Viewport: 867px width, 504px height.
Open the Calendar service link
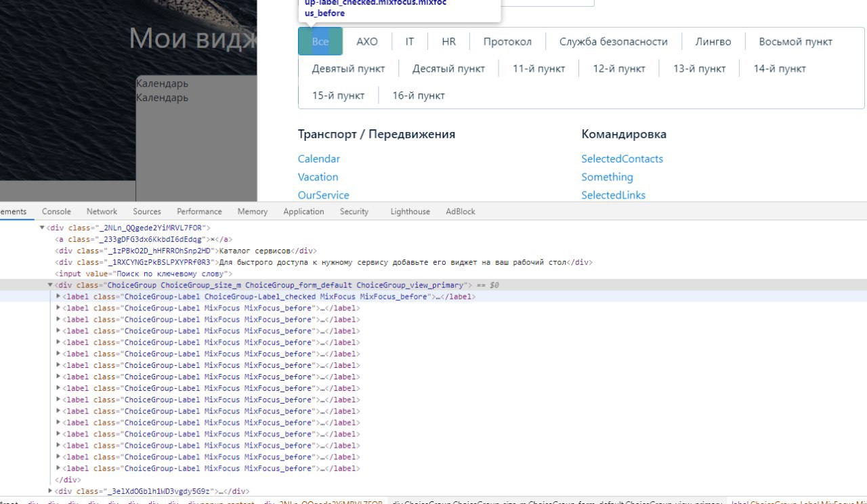(319, 159)
